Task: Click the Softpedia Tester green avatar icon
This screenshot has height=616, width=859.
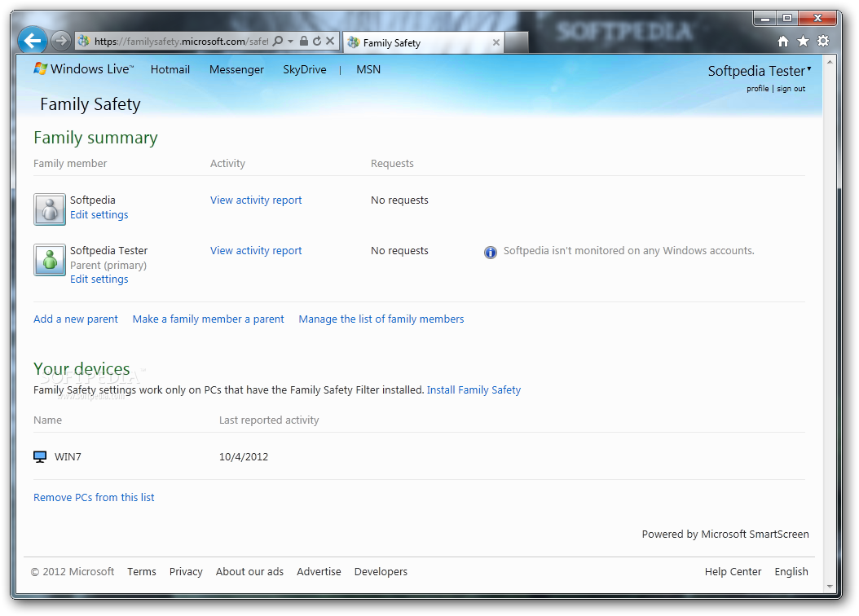Action: 49,260
